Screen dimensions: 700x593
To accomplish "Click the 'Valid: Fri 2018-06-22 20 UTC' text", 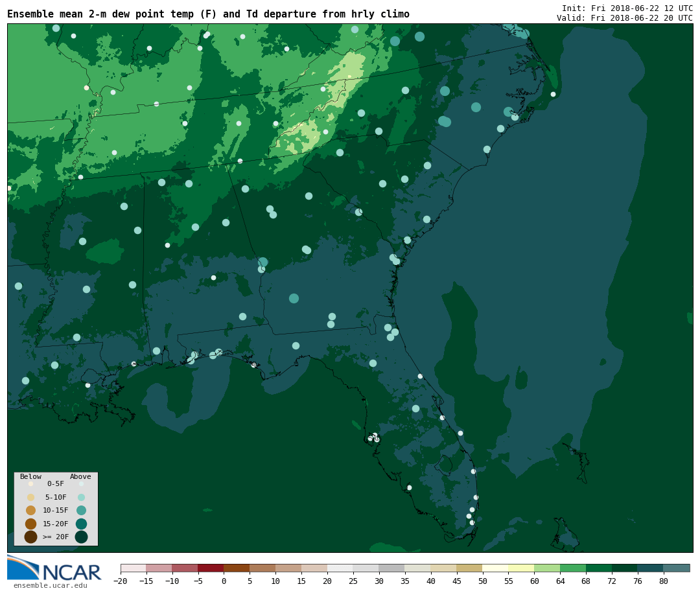I will click(x=625, y=18).
